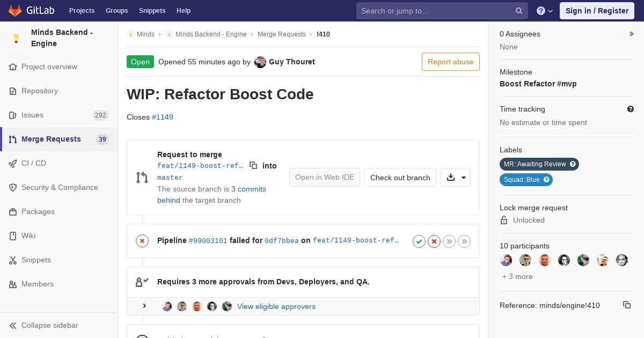
Task: Open Issues in sidebar
Action: pyautogui.click(x=59, y=115)
